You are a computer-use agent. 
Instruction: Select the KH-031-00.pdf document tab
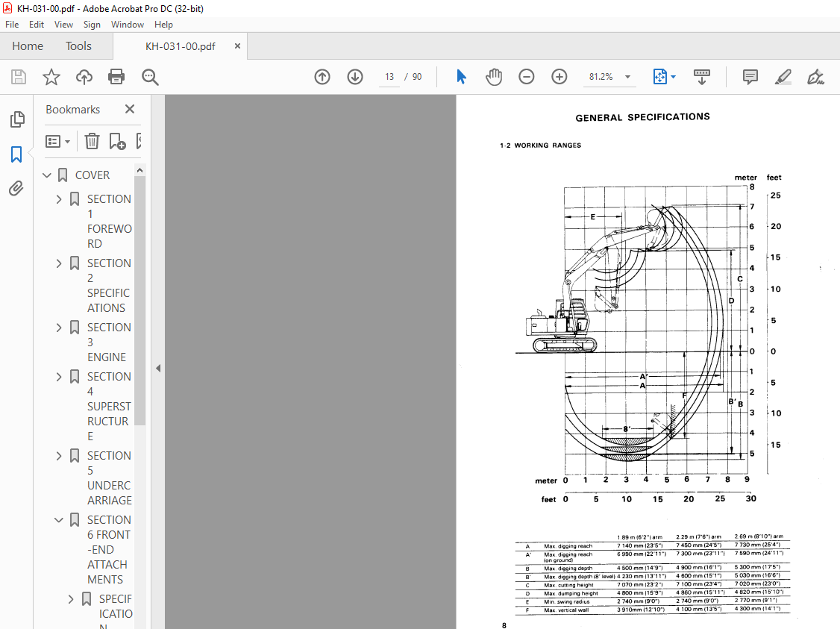coord(180,46)
